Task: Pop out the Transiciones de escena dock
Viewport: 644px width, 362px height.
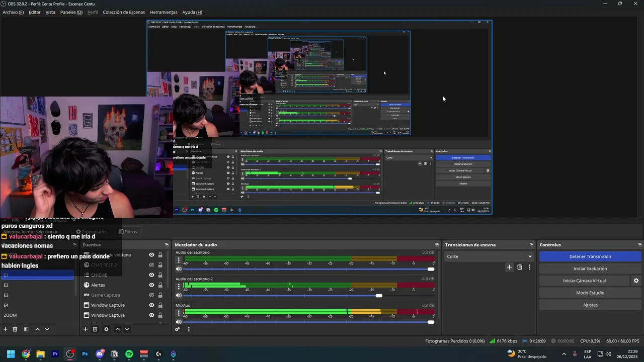Action: (x=531, y=245)
